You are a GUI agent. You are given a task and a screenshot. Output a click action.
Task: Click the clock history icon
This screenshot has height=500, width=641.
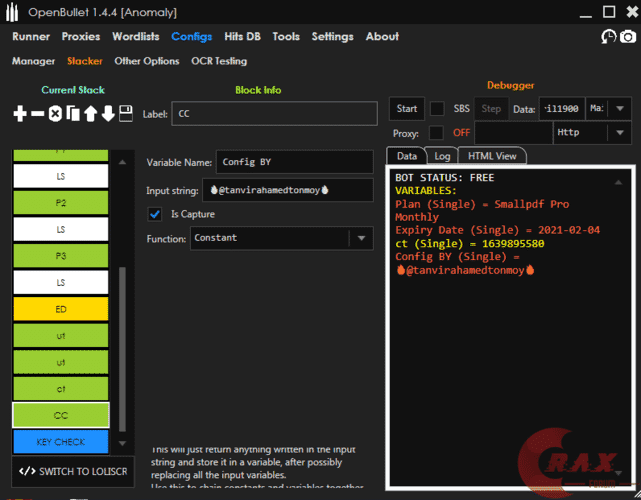(608, 37)
